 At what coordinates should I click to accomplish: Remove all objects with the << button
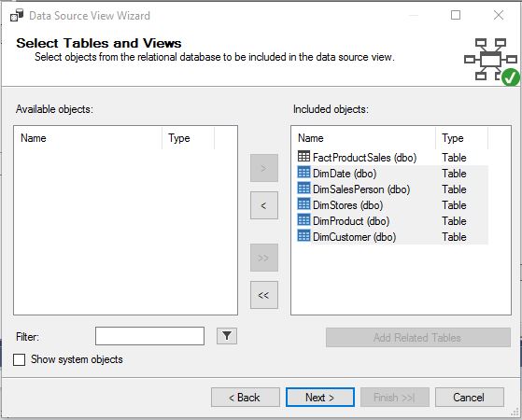[264, 295]
